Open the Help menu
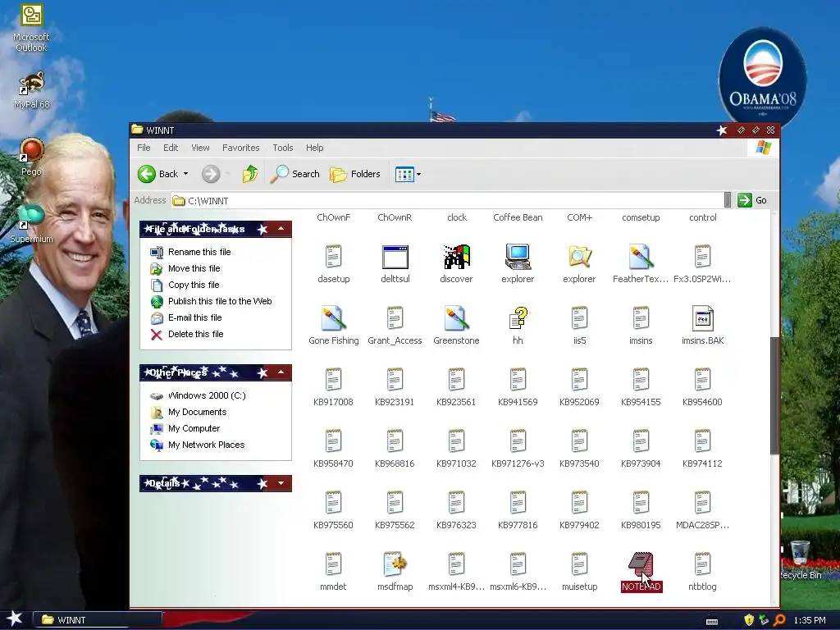840x630 pixels. coord(314,148)
